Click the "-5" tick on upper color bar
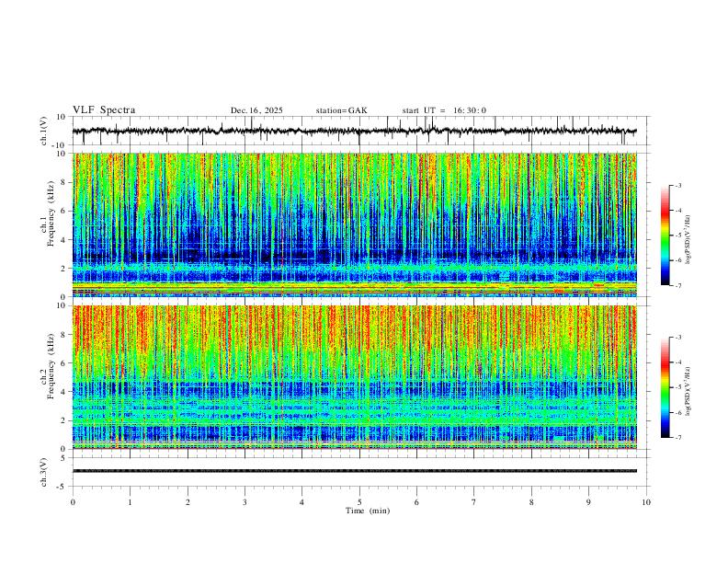 (x=678, y=236)
